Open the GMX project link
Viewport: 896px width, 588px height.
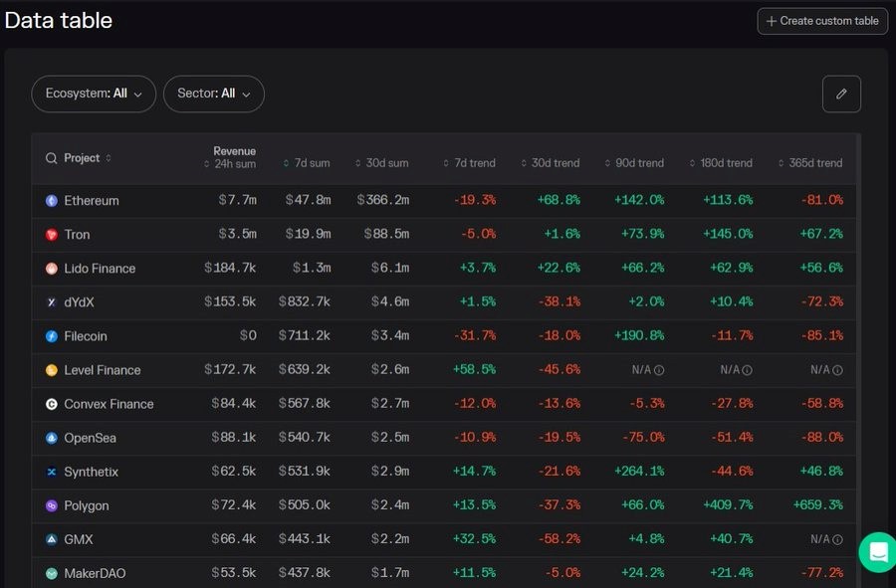coord(79,539)
